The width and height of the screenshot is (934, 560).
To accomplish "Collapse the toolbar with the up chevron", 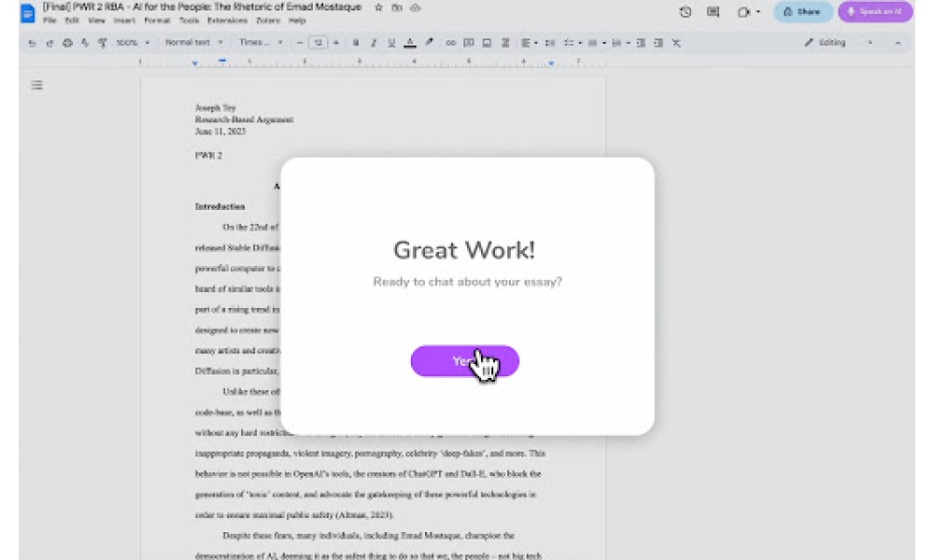I will pyautogui.click(x=897, y=43).
